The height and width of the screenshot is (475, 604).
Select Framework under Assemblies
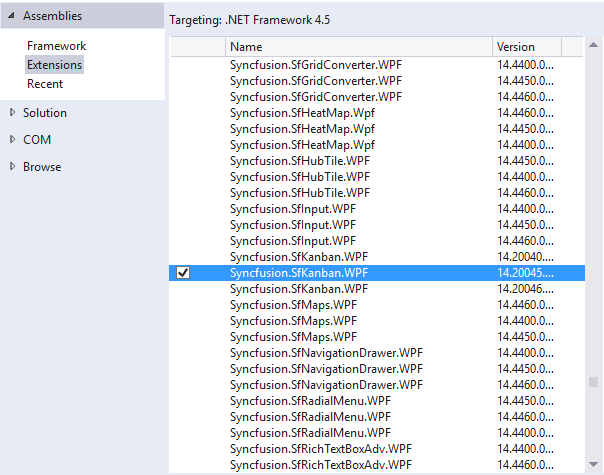[x=56, y=46]
